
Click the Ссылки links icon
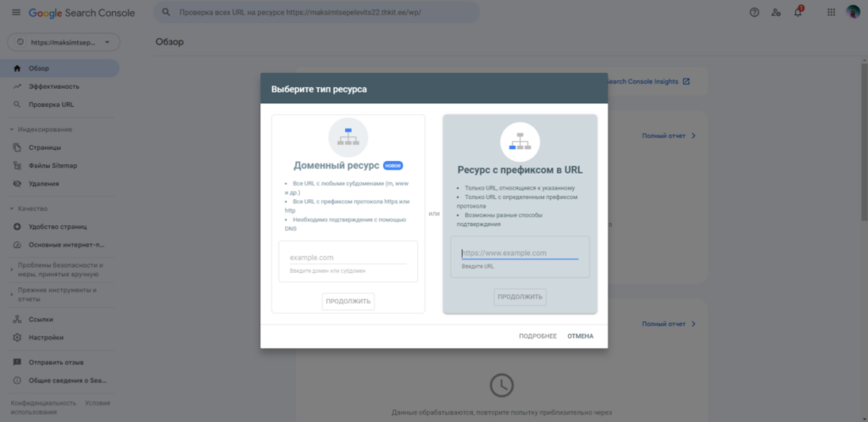coord(17,319)
